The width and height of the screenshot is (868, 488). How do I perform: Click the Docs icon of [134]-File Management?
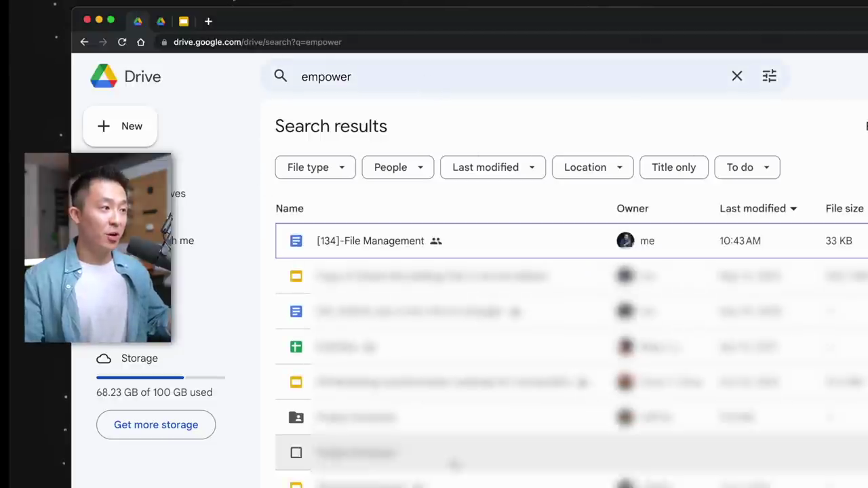[296, 241]
